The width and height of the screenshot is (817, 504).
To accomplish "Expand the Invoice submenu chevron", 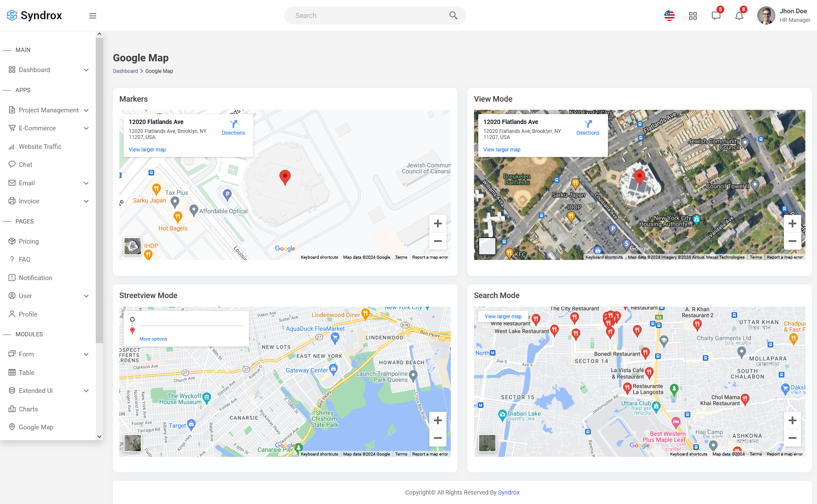I will (x=86, y=201).
